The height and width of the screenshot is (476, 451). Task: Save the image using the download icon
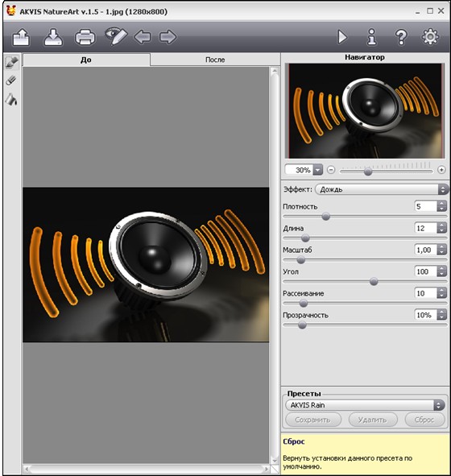53,37
